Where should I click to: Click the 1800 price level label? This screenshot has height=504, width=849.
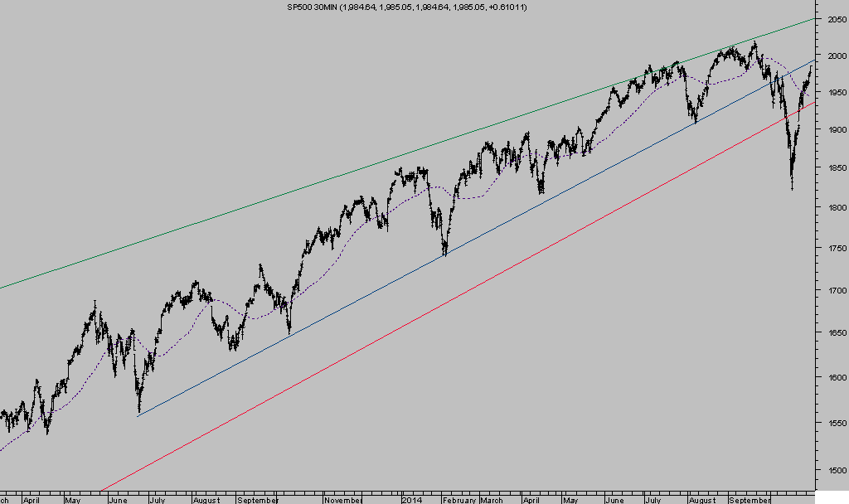coord(836,207)
